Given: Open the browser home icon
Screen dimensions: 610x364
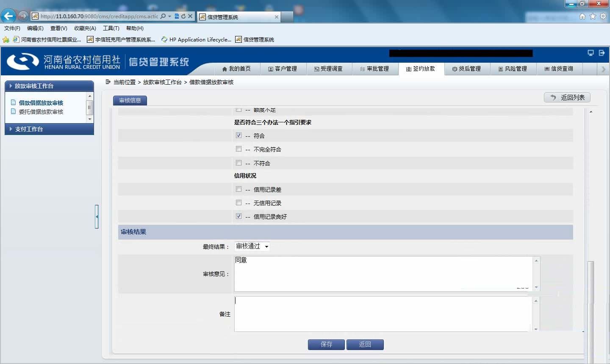Looking at the screenshot, I should [x=582, y=16].
